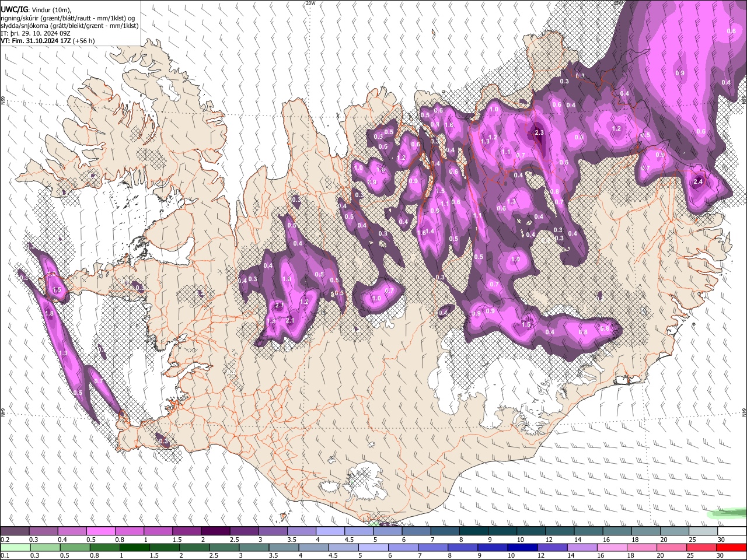Select top-row legend swatch between 1 and 1.5
Image resolution: width=747 pixels, height=560 pixels.
pos(158,531)
